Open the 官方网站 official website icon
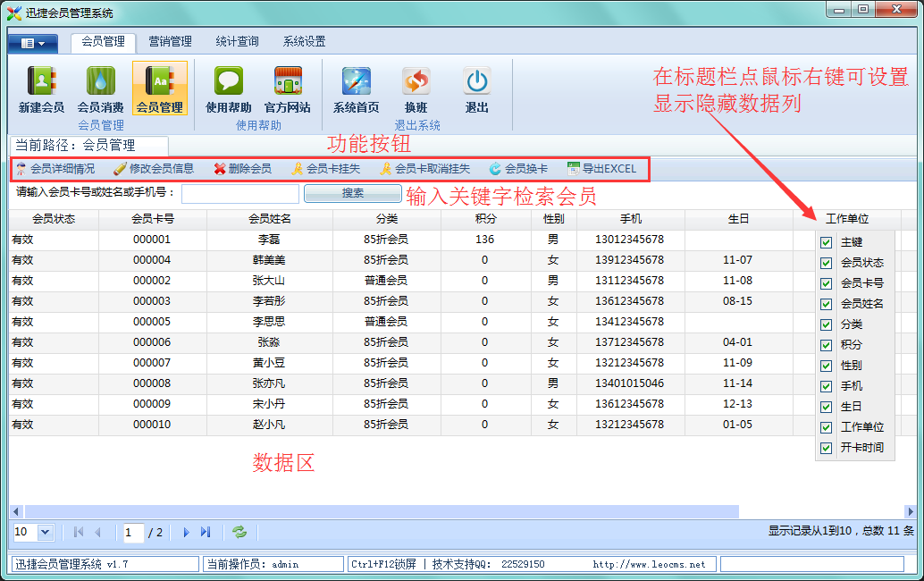This screenshot has width=924, height=581. pyautogui.click(x=288, y=81)
